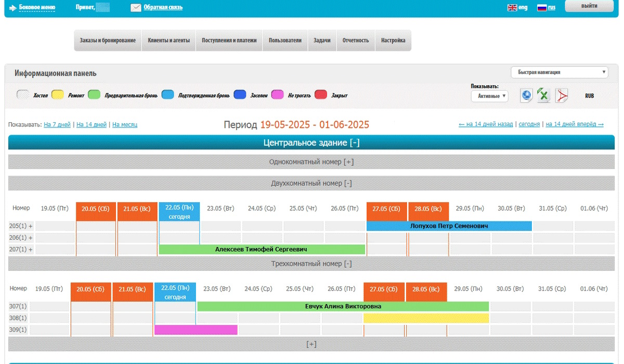Image resolution: width=624 pixels, height=364 pixels.
Task: Collapse the Центральное здание header
Action: click(x=355, y=143)
